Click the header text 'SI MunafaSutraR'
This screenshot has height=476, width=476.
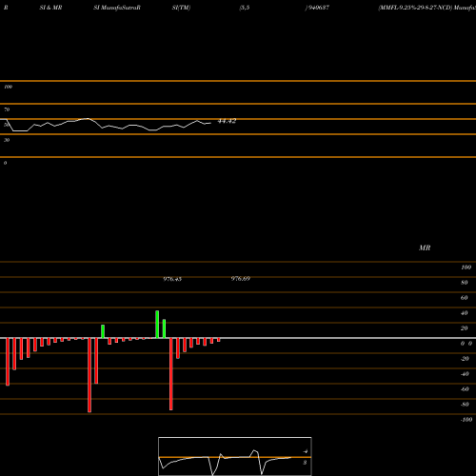click(x=117, y=8)
